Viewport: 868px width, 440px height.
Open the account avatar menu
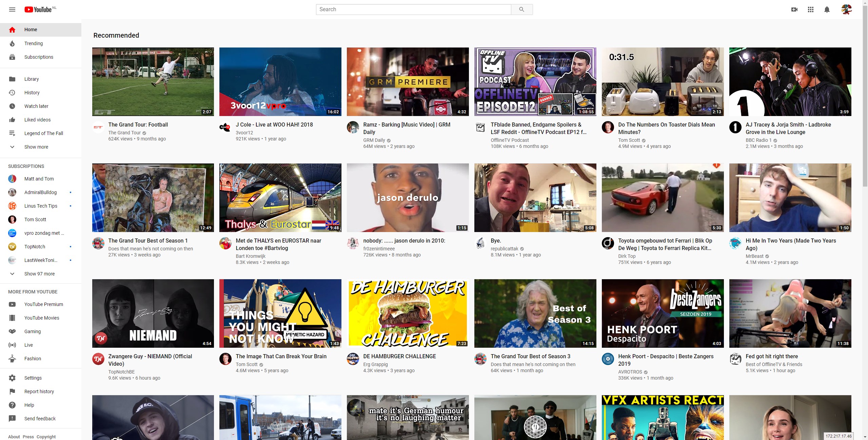(x=846, y=9)
